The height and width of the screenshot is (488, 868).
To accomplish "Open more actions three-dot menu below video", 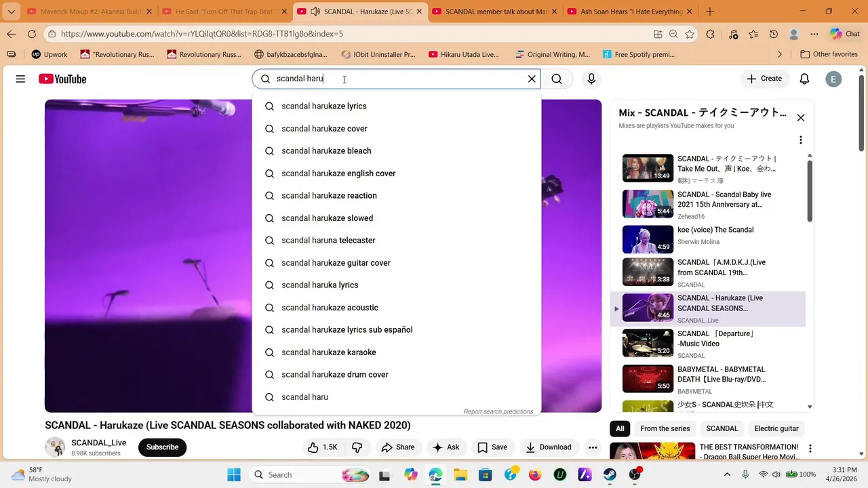I will tap(593, 447).
